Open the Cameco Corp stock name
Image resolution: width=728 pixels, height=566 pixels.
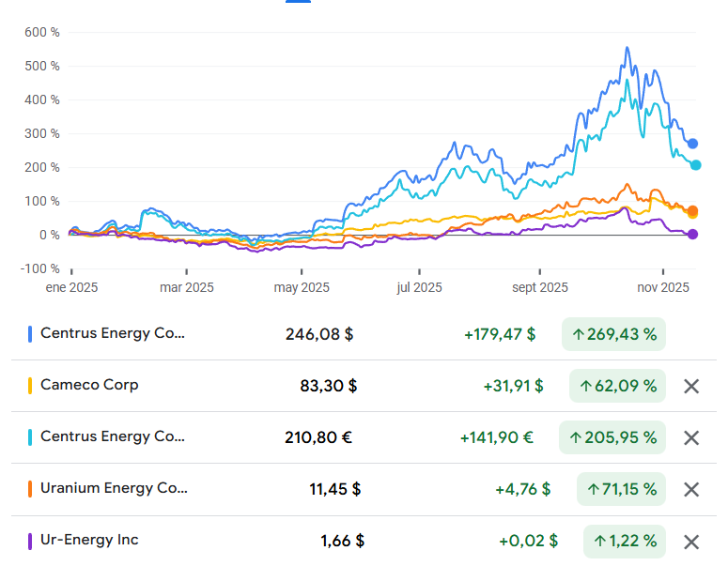click(89, 385)
